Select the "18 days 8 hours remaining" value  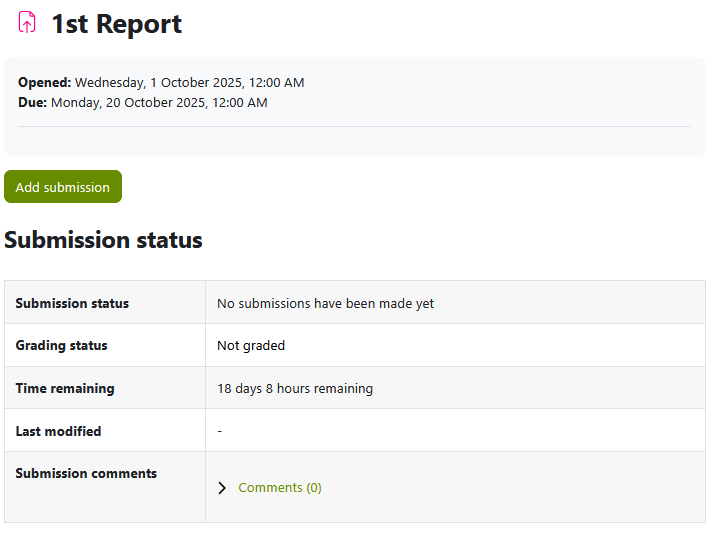point(295,388)
